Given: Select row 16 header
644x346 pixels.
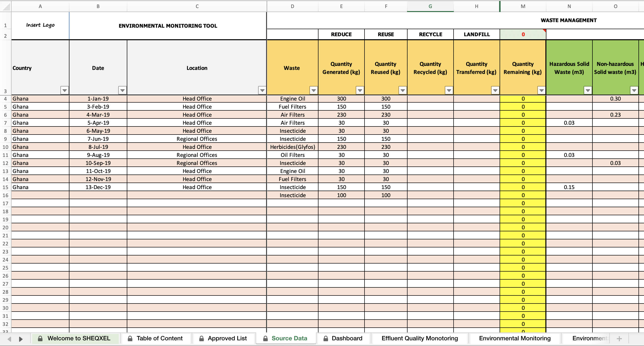Looking at the screenshot, I should click(5, 195).
